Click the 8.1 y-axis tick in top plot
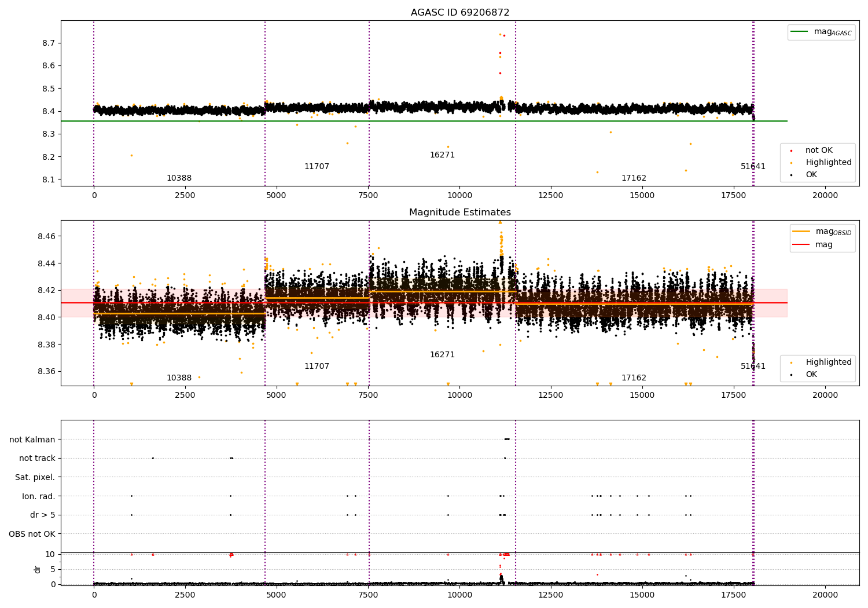 49,180
